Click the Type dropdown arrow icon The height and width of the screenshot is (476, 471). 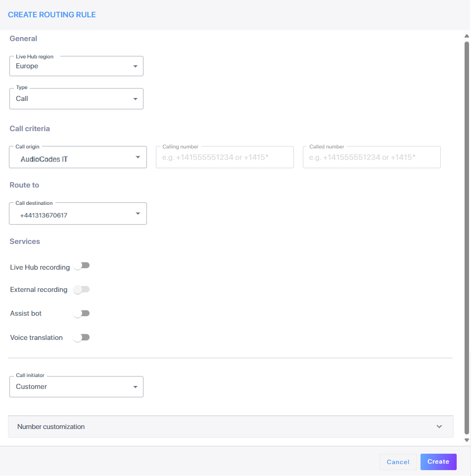(x=136, y=99)
